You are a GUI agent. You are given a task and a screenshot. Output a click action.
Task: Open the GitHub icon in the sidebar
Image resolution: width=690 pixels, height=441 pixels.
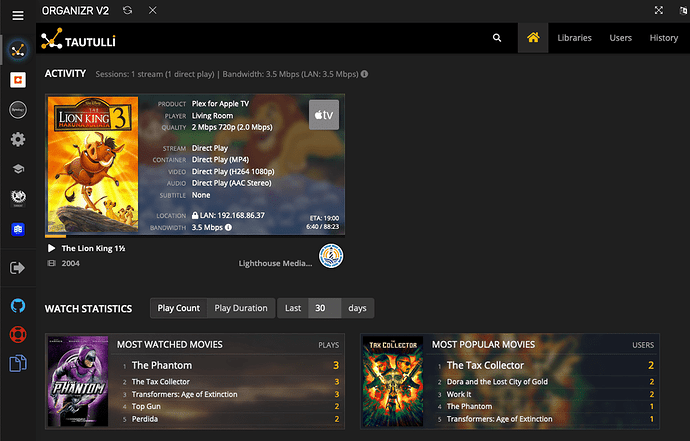[18, 305]
